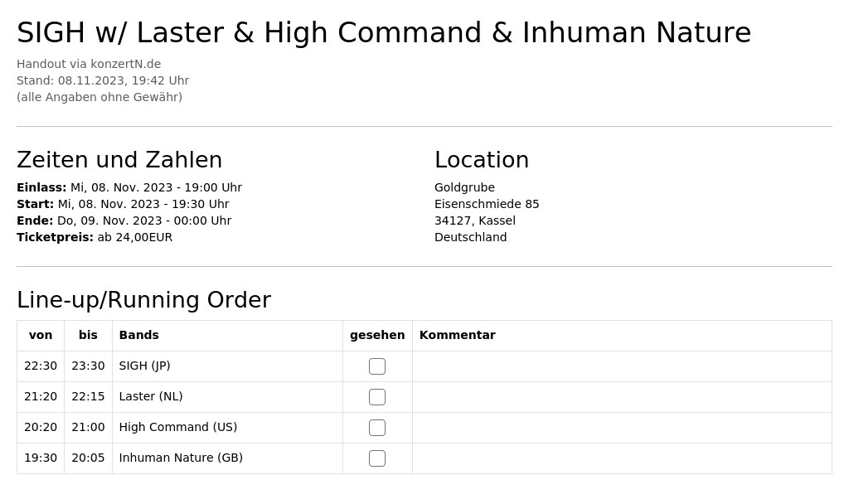Click the 'Line-up/Running Order' heading

point(143,300)
